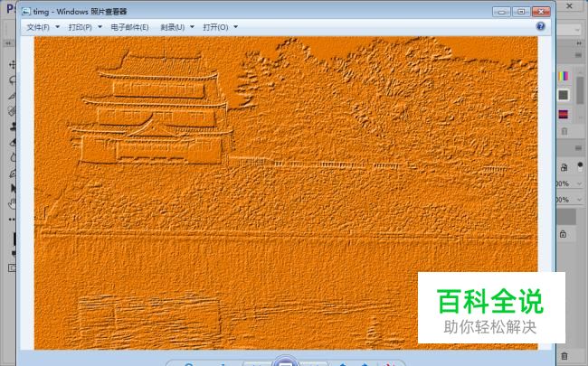This screenshot has width=588, height=366.
Task: Close the Photoshop window behind
Action: 569,6
